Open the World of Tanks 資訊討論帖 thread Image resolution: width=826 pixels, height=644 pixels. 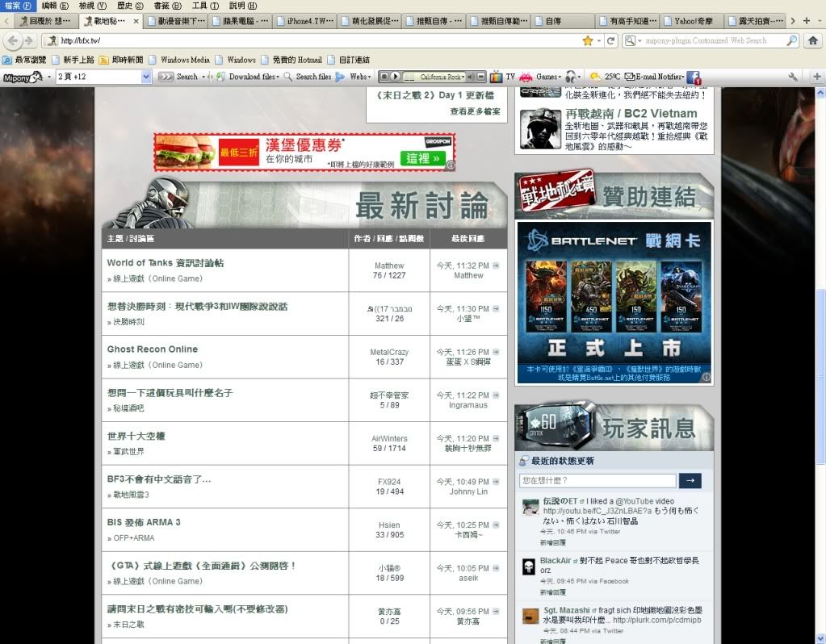click(166, 263)
